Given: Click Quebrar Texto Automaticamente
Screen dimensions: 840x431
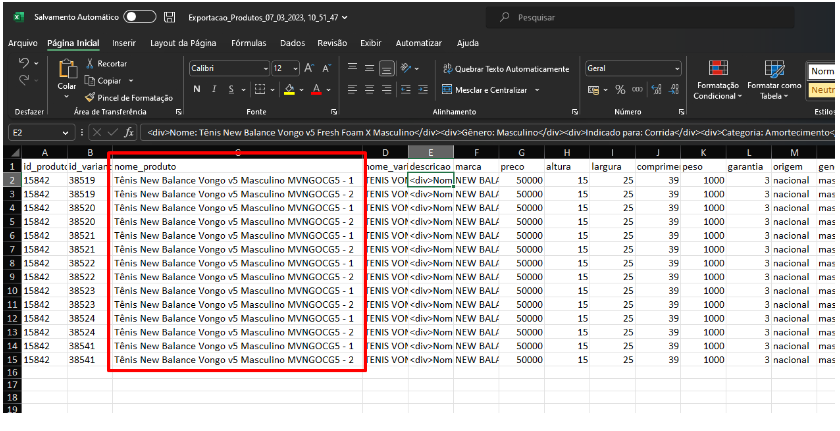Looking at the screenshot, I should pyautogui.click(x=506, y=69).
